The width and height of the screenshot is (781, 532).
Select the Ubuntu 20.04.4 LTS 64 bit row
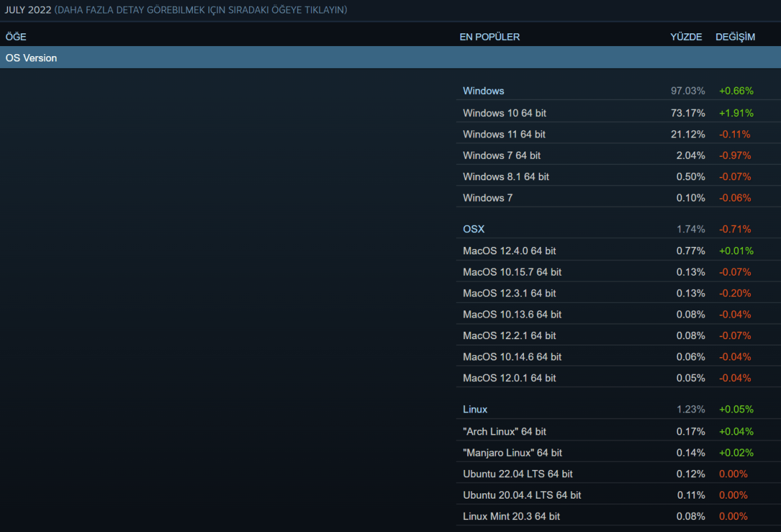click(618, 495)
